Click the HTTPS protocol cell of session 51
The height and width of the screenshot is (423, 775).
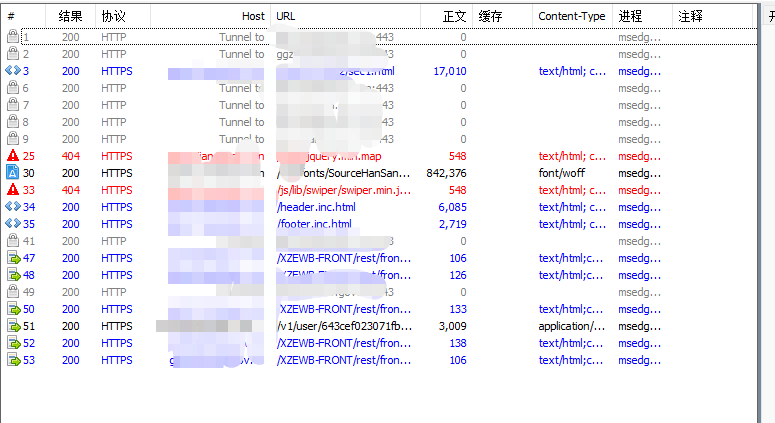point(117,326)
